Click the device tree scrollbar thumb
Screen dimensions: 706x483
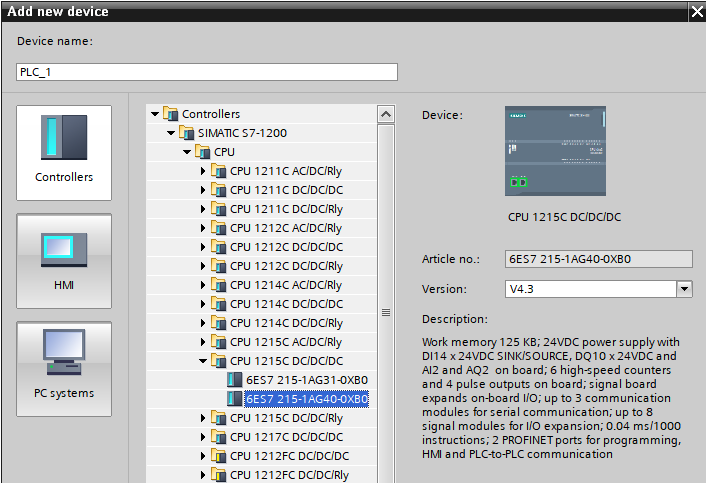[x=386, y=312]
